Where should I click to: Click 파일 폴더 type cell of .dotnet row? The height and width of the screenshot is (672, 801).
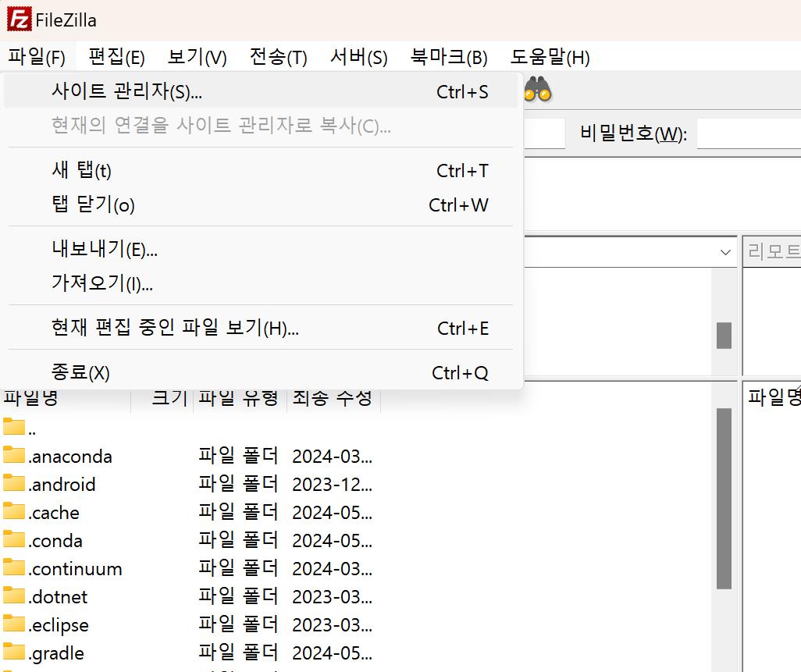(x=238, y=596)
